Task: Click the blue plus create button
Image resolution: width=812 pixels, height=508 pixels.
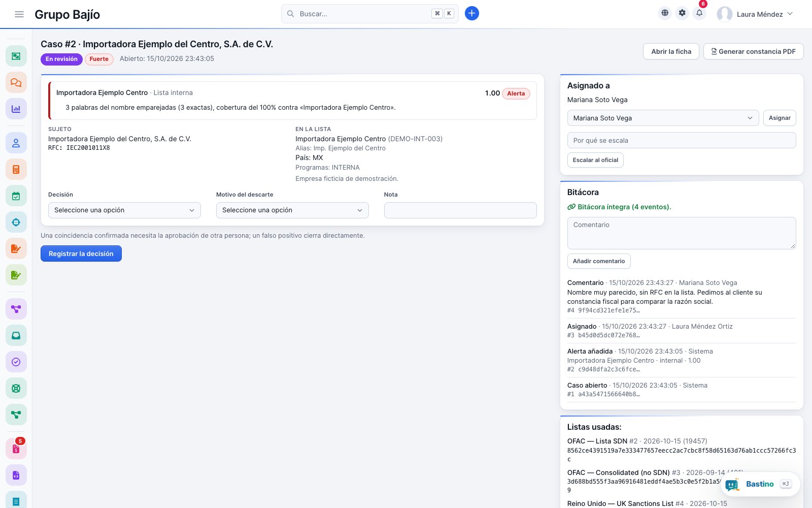Action: pos(472,14)
